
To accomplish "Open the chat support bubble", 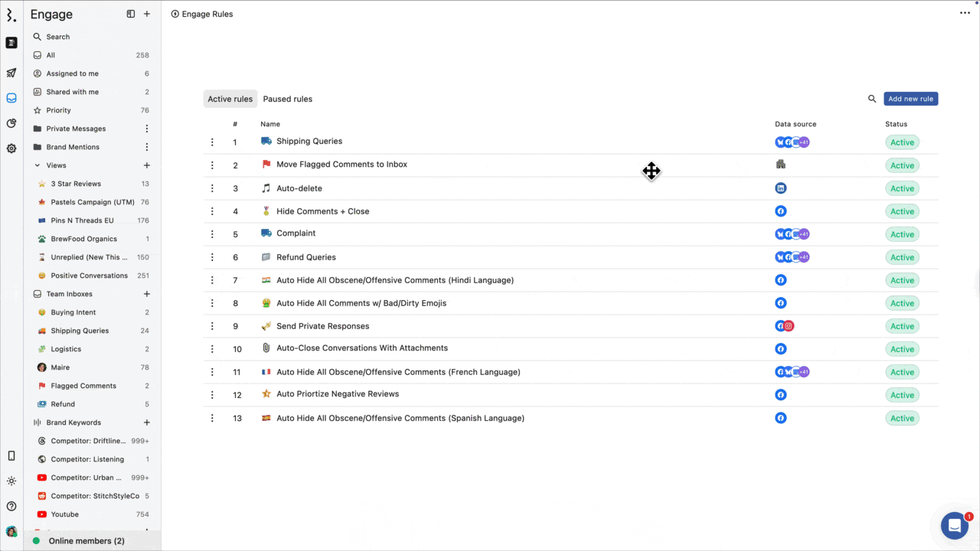I will (x=954, y=526).
